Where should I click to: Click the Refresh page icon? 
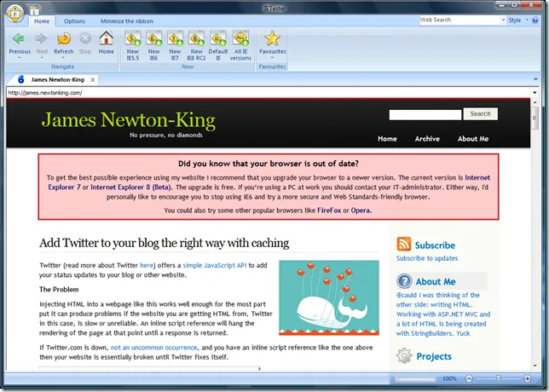64,38
